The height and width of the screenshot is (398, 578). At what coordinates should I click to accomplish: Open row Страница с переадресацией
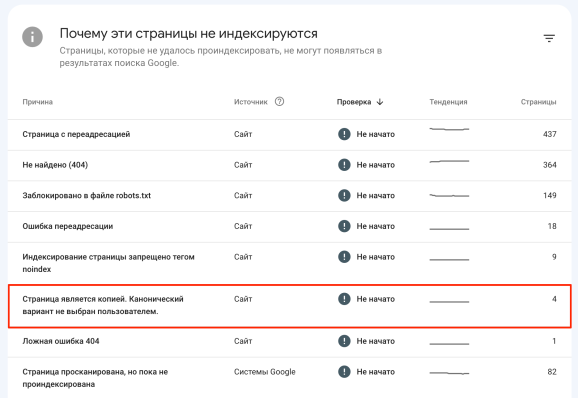click(x=290, y=135)
